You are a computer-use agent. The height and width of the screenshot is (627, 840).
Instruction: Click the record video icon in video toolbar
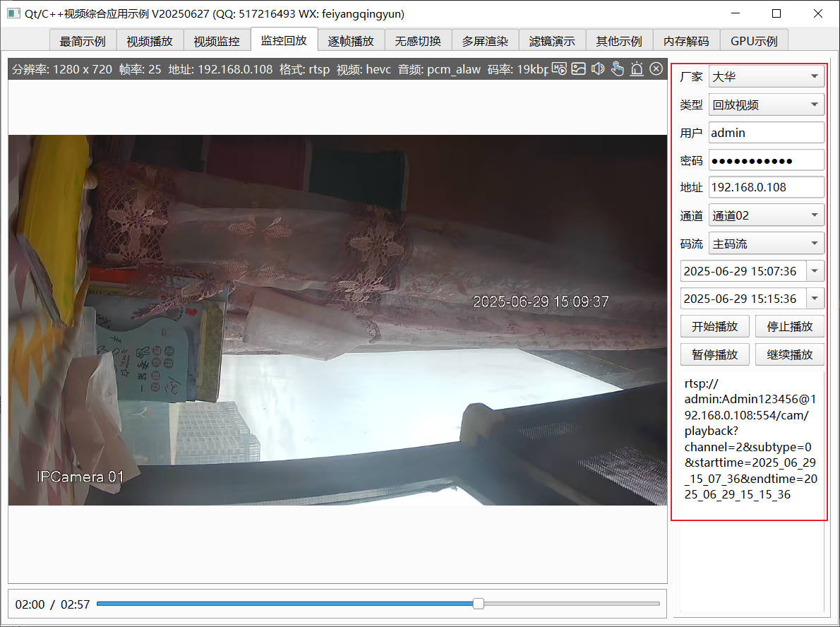pyautogui.click(x=560, y=68)
